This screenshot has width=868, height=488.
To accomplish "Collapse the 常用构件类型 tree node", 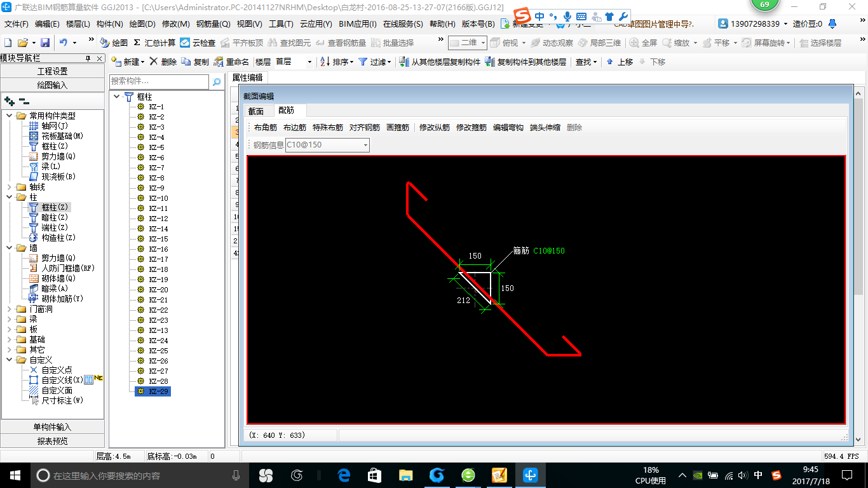I will click(x=10, y=116).
